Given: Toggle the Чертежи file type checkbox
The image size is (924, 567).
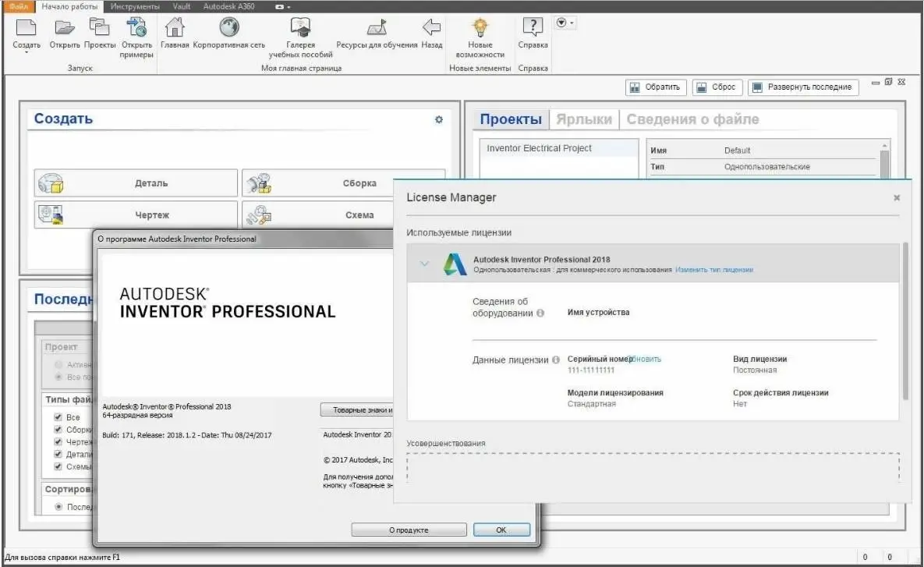Looking at the screenshot, I should pos(58,441).
